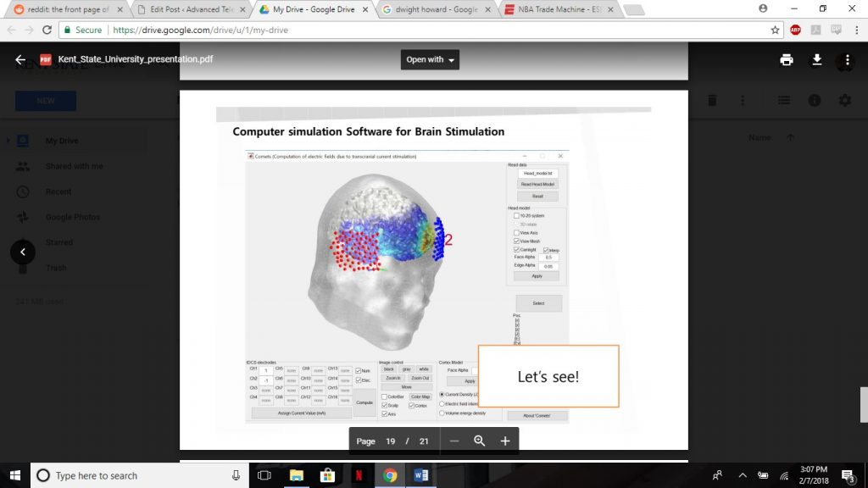
Task: Click the dimmed list view icon in Drive
Action: tap(784, 101)
